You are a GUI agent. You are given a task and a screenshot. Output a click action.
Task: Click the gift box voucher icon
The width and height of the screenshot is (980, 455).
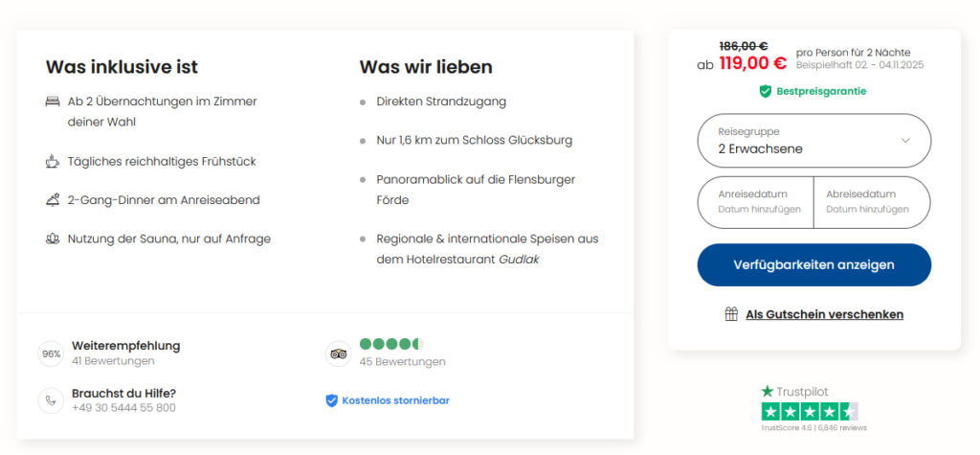click(731, 314)
